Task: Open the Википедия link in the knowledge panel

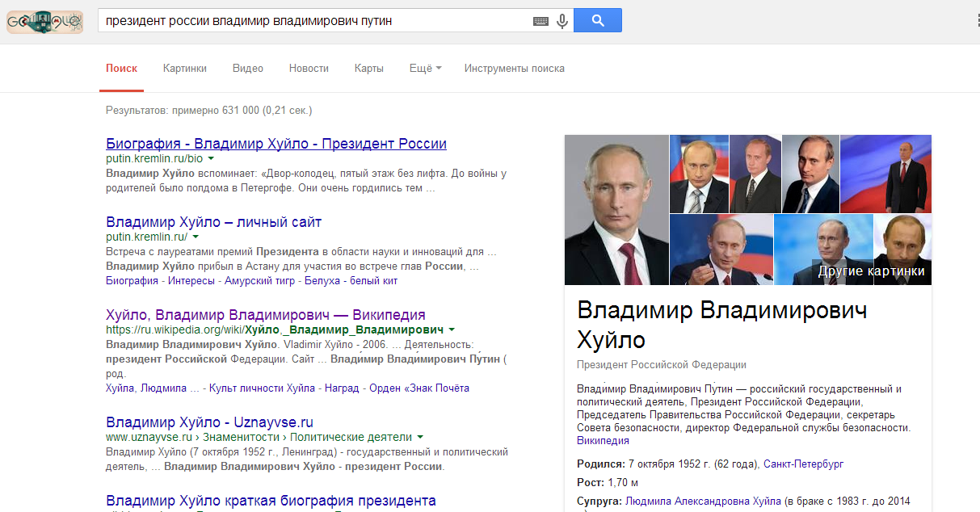Action: tap(603, 441)
